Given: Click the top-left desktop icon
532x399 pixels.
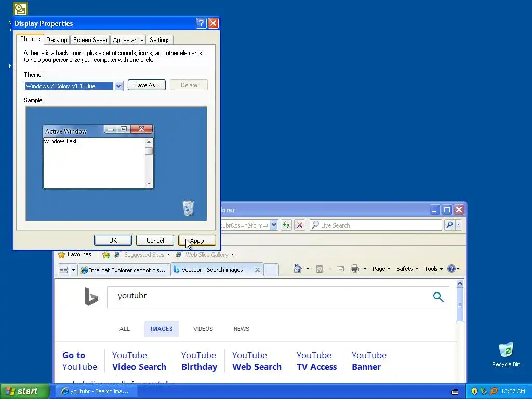Looking at the screenshot, I should click(20, 9).
